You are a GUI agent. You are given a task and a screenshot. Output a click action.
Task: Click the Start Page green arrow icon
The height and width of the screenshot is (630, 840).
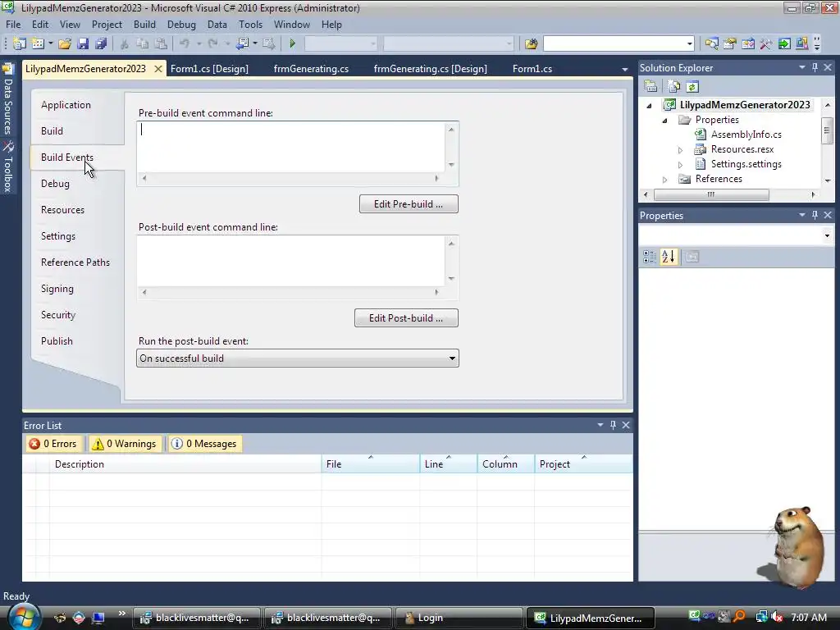[x=784, y=43]
